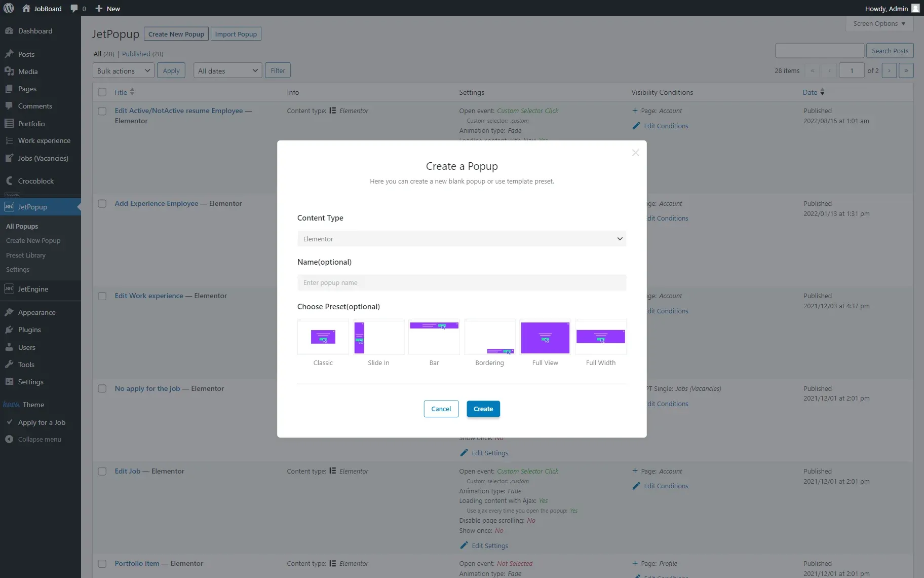Click the WordPress logo icon
Screen dimensions: 924x578
pyautogui.click(x=9, y=8)
